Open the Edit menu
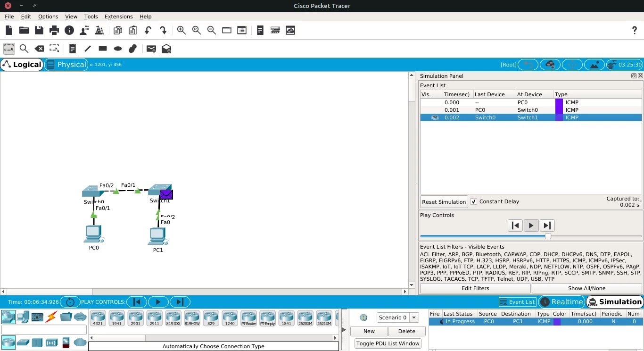 (x=26, y=17)
